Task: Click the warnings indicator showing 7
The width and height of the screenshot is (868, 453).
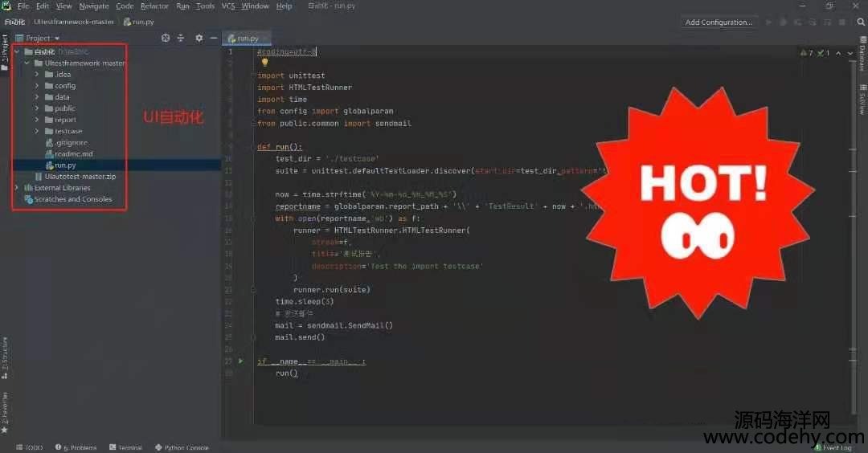Action: [806, 53]
